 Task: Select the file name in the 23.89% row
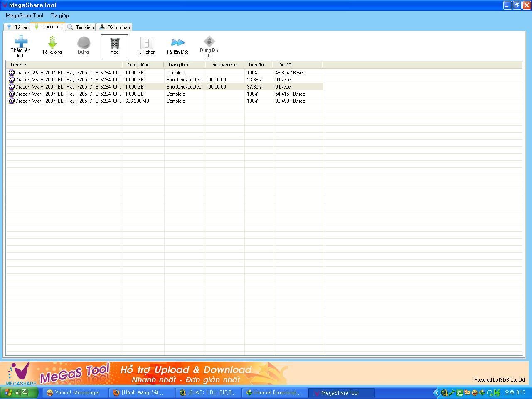tap(68, 79)
